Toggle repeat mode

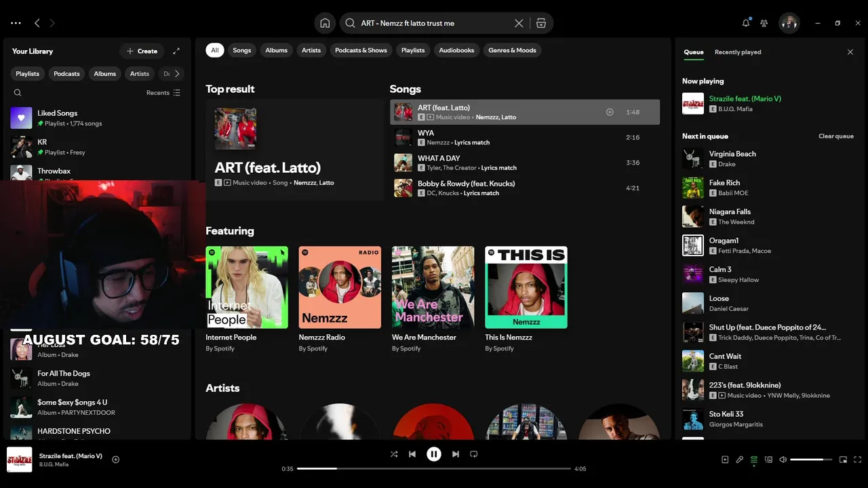(474, 454)
